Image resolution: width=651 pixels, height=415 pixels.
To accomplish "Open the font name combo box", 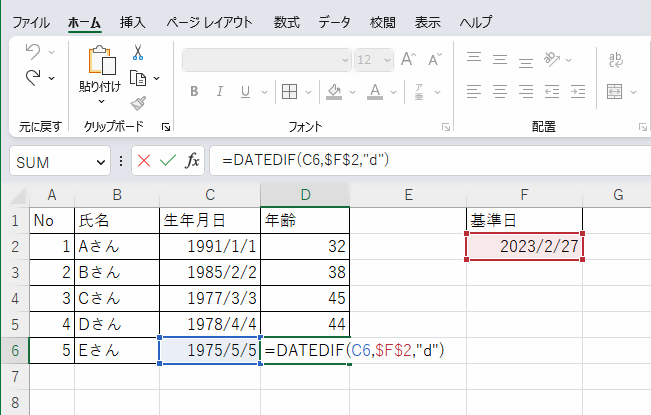I will (267, 60).
